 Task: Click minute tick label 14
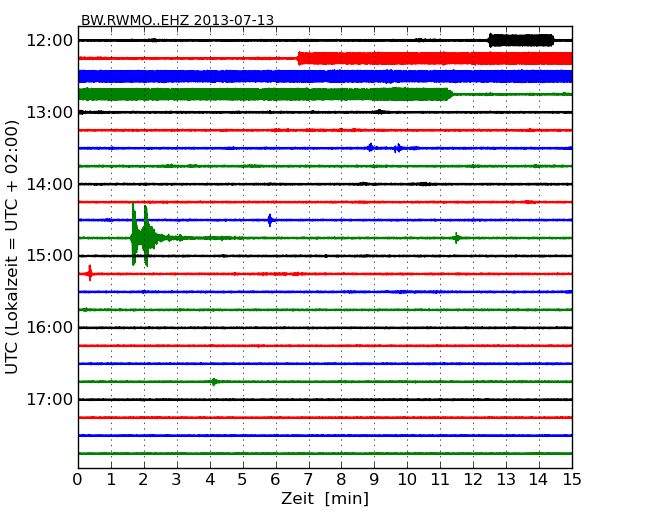[x=539, y=480]
